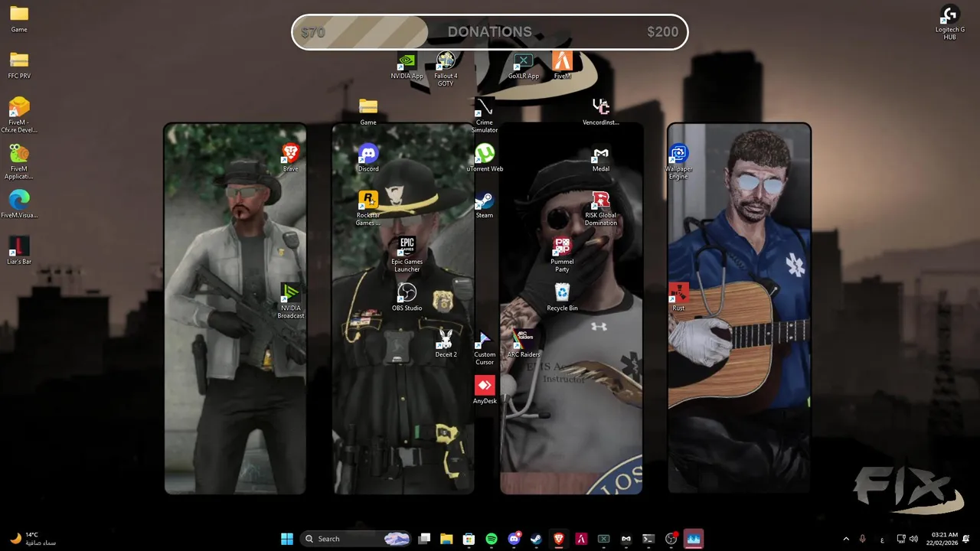Image resolution: width=980 pixels, height=551 pixels.
Task: Select the NVIDIA Broadcast shortcut
Action: [x=290, y=302]
